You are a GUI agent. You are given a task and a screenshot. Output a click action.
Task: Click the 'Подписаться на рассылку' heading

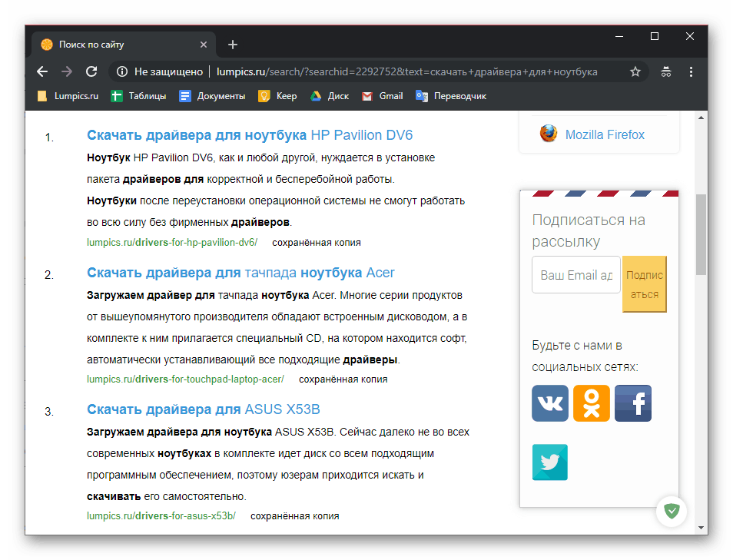pyautogui.click(x=589, y=231)
